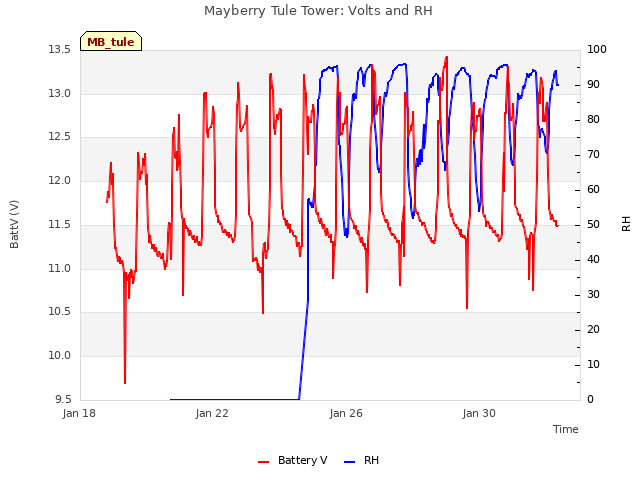Click the RH right axis label

[x=626, y=224]
